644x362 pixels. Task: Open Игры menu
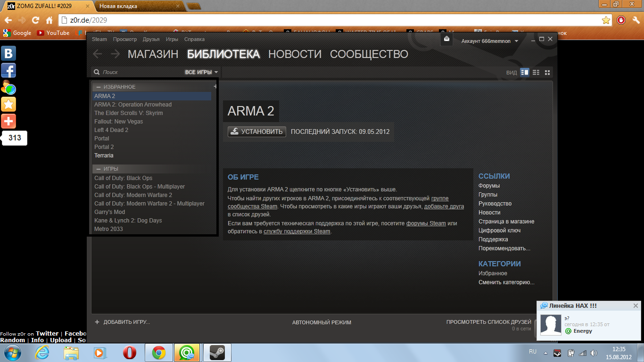pos(172,40)
